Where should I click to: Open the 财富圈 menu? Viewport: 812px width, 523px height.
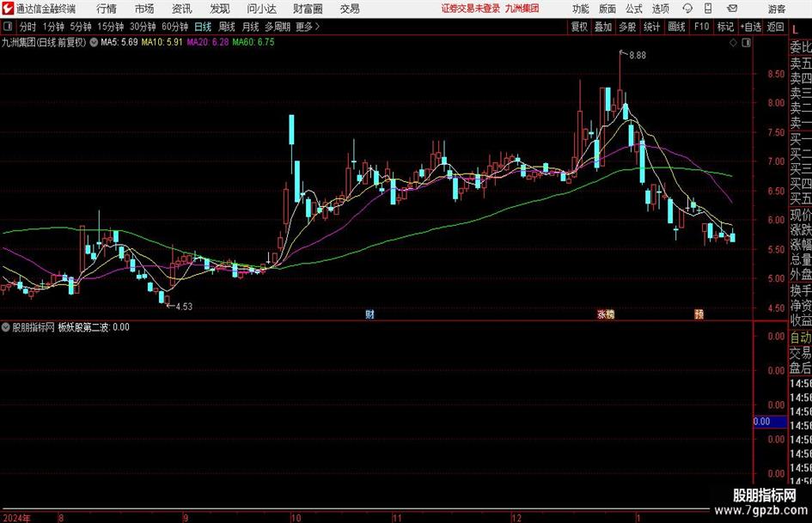[x=308, y=9]
